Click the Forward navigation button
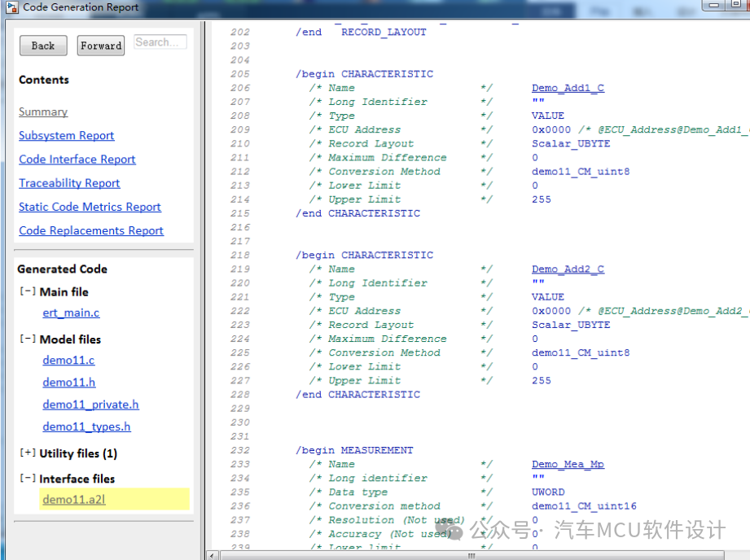 tap(101, 46)
